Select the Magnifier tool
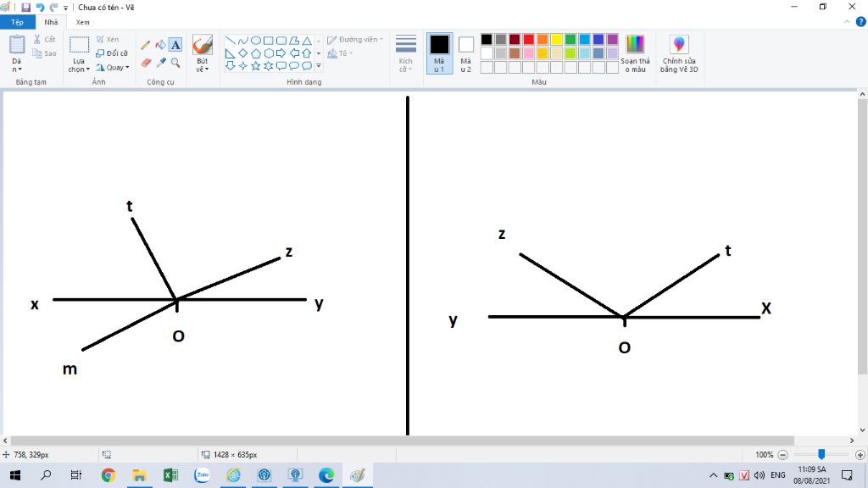 (175, 63)
